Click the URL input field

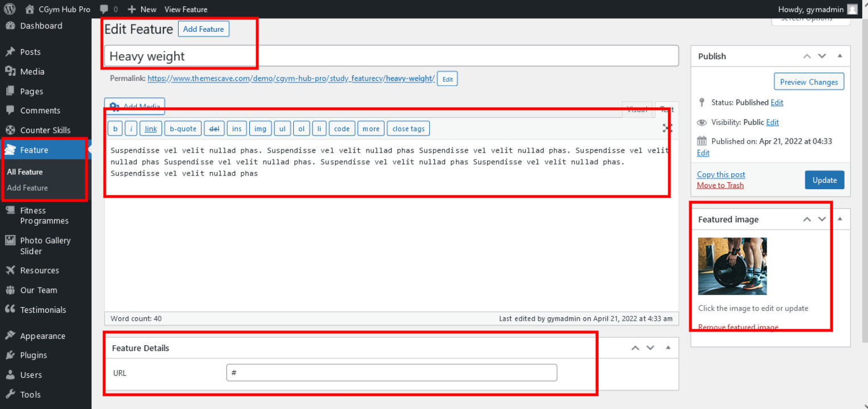coord(392,373)
